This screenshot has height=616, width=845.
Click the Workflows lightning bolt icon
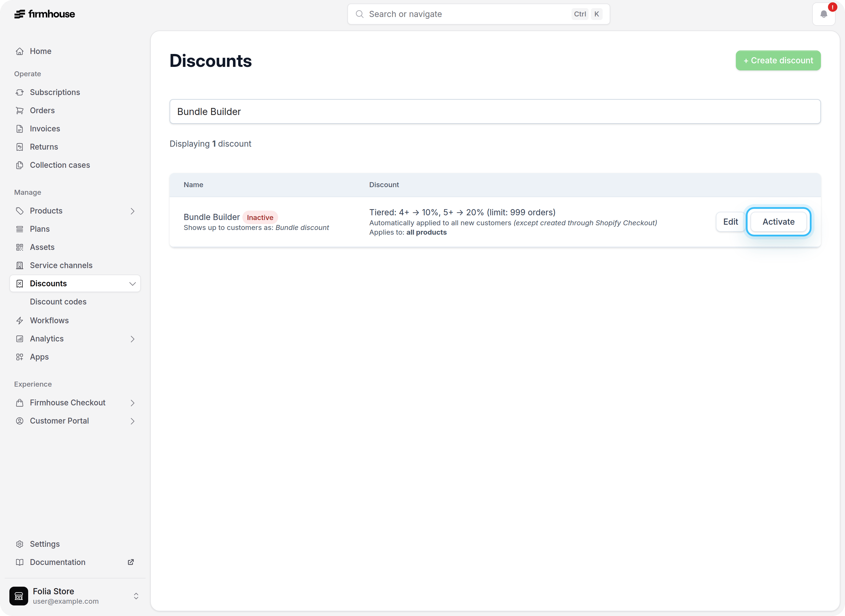[20, 321]
